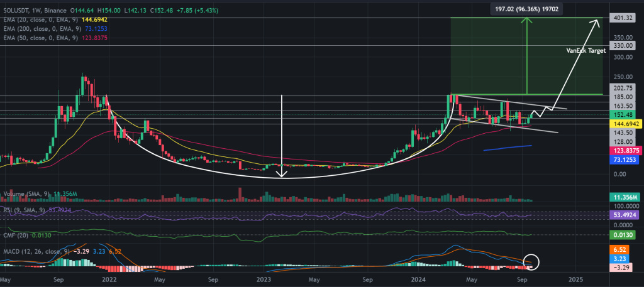Select the short blue EMA 200 line

(508, 148)
